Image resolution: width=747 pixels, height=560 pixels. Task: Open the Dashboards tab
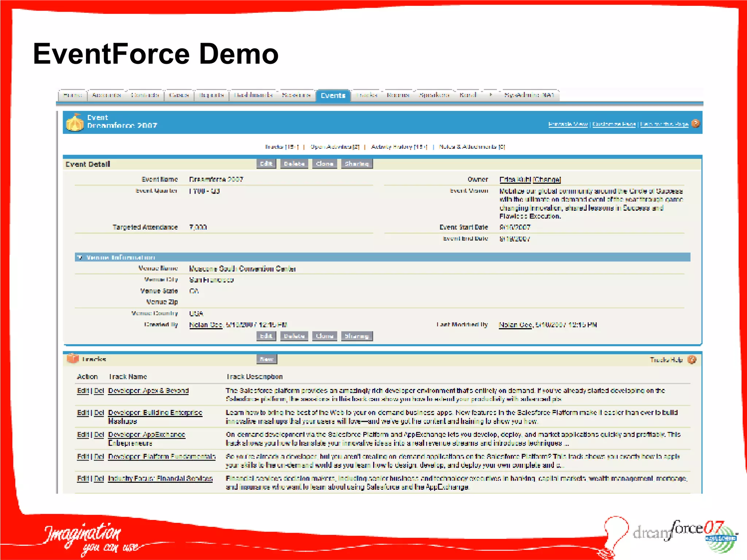click(x=253, y=95)
